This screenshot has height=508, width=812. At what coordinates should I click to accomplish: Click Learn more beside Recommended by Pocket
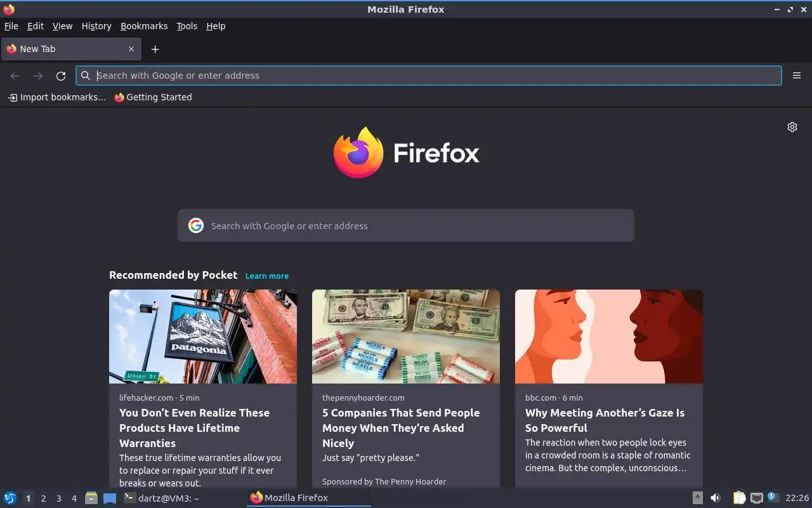pos(267,276)
